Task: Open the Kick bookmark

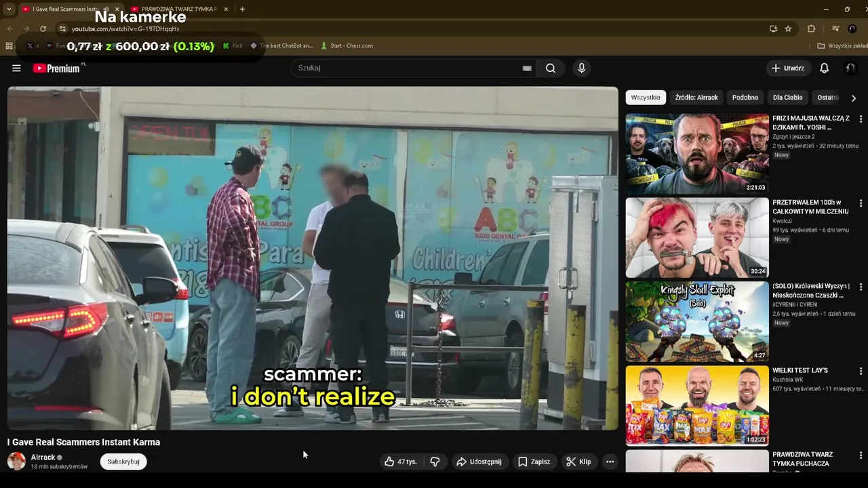Action: [233, 45]
